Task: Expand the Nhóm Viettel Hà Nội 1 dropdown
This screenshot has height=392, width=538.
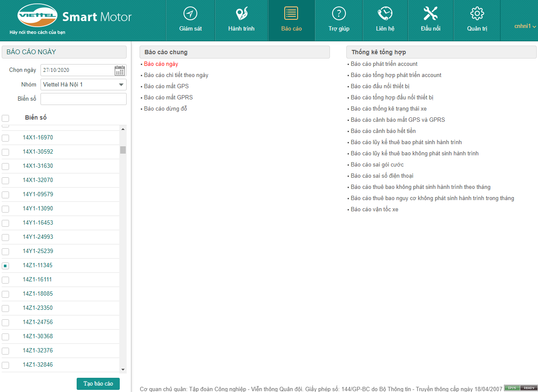Action: [x=121, y=85]
